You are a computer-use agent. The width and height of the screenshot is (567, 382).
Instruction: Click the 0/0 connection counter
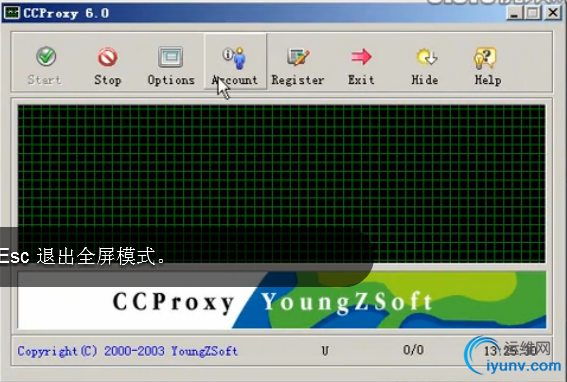[413, 350]
